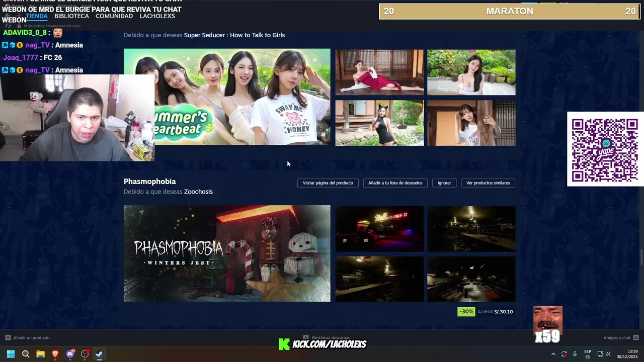This screenshot has height=362, width=644.
Task: Open the bottom-left dark diner screenshot
Action: (379, 280)
